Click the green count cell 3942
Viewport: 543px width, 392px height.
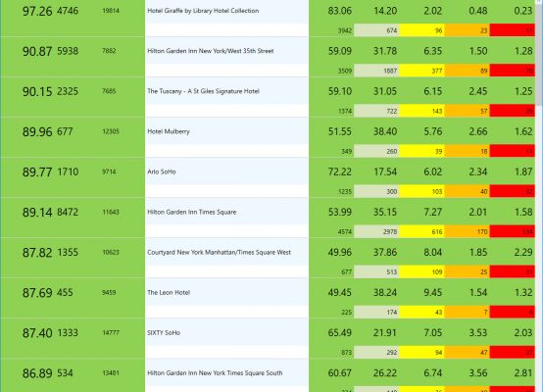[331, 30]
